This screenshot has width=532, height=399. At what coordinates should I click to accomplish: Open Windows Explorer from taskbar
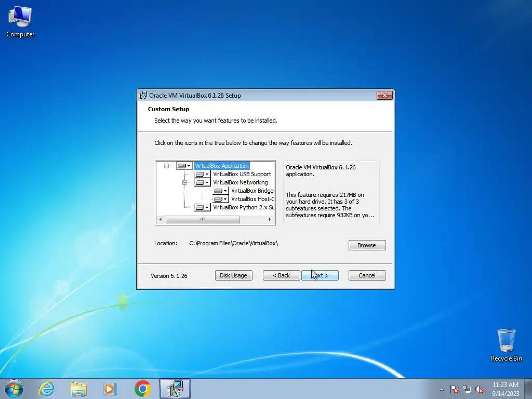(x=78, y=389)
